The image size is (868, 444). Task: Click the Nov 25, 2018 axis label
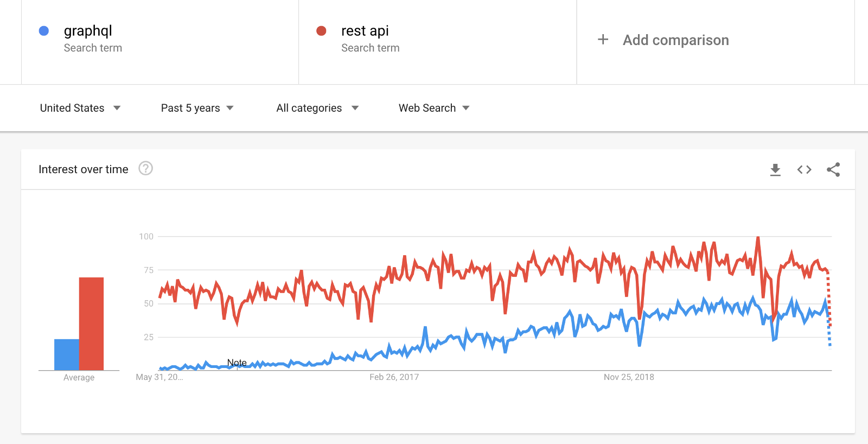pos(629,377)
